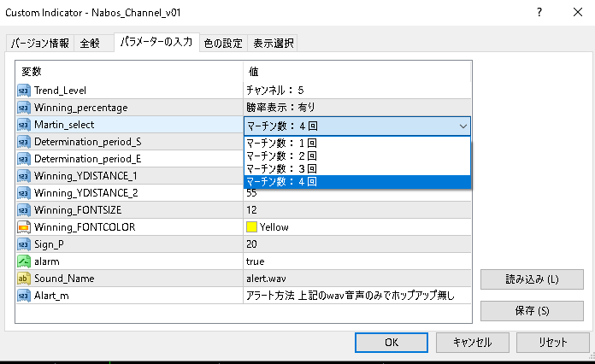
Task: Select the Winning_YDISTANCE_1 variable name
Action: point(85,176)
